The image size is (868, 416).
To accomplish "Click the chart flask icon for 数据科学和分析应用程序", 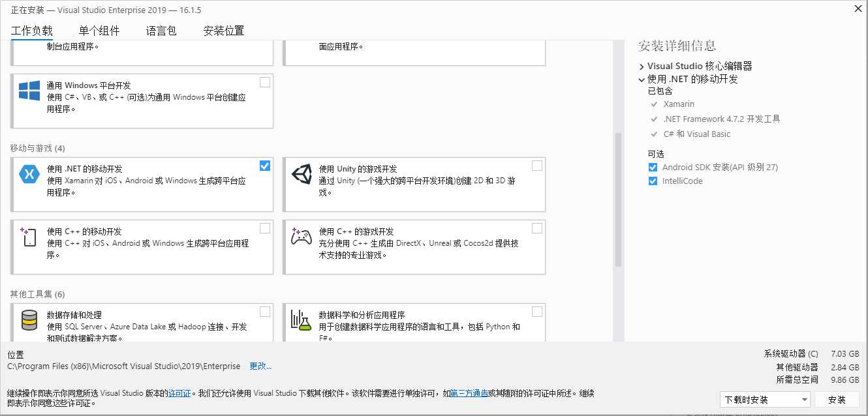I will [302, 320].
